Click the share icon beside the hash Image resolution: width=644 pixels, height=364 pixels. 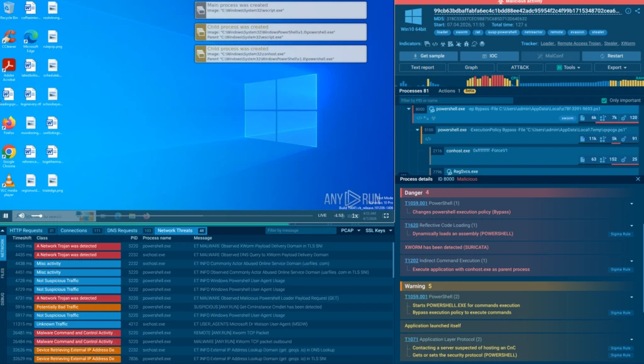pos(637,11)
